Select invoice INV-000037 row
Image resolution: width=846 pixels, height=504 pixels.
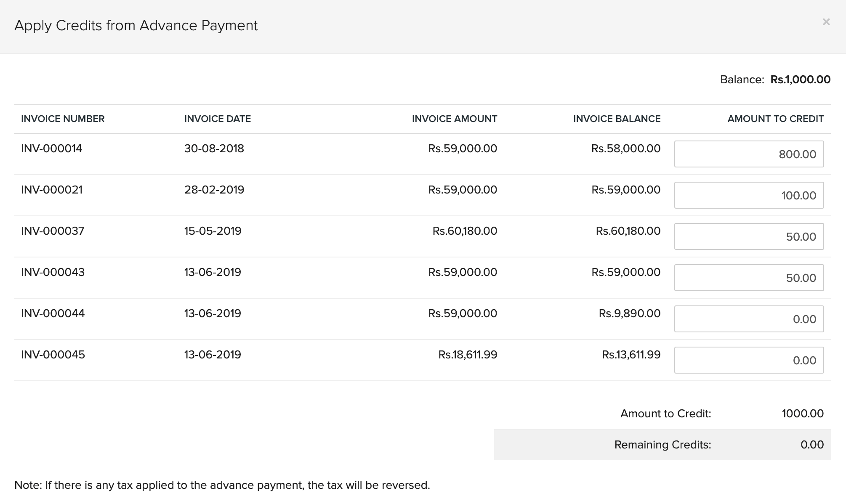click(x=52, y=231)
